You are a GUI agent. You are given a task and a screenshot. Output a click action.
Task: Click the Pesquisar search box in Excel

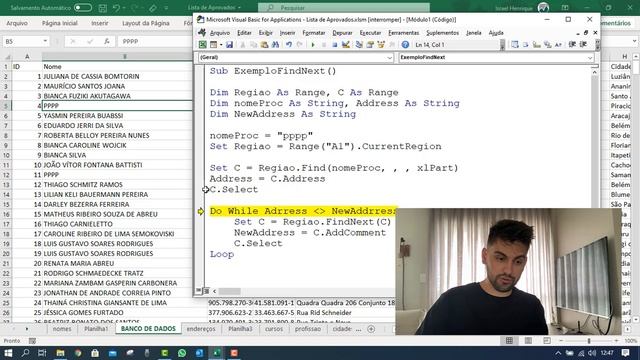[344, 8]
